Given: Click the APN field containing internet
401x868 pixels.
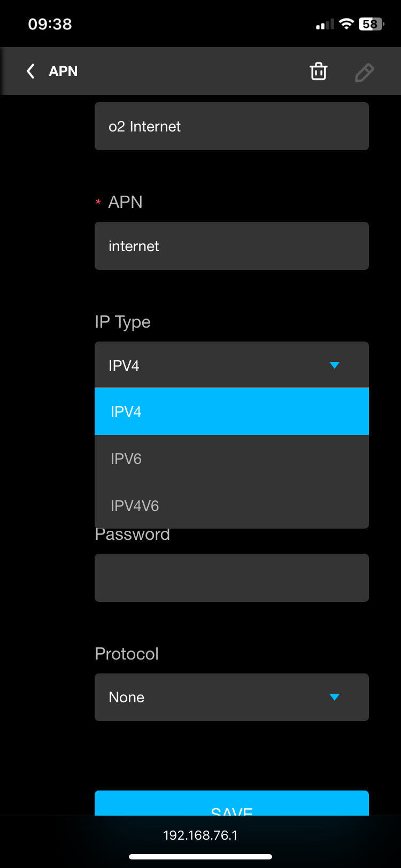Looking at the screenshot, I should coord(232,246).
